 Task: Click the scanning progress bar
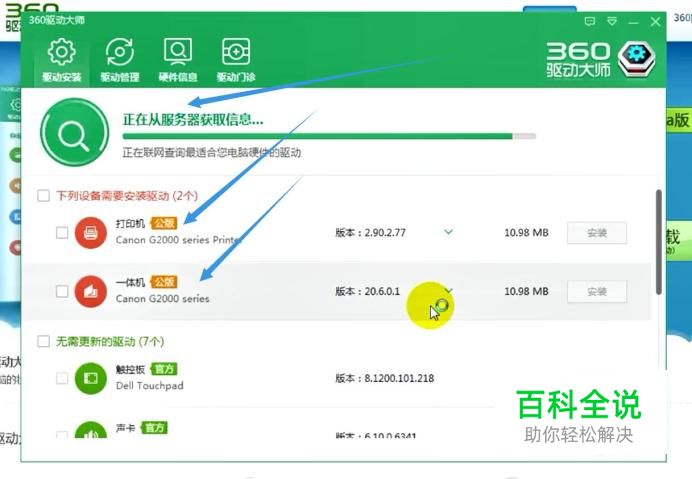coord(329,136)
